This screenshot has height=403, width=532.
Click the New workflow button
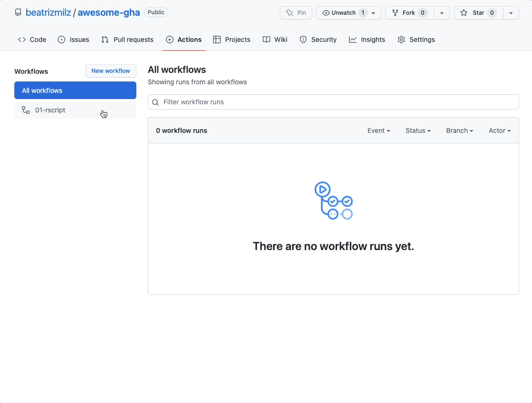[x=111, y=71]
